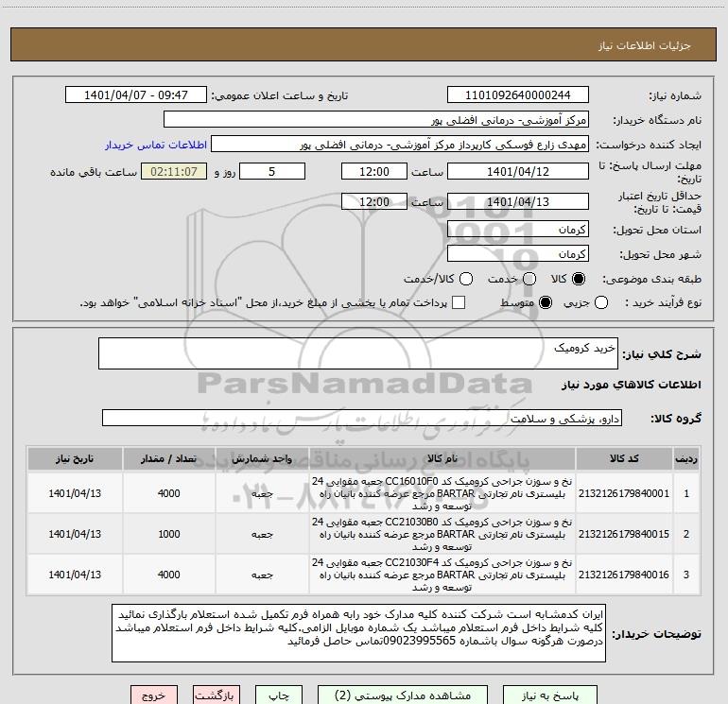Click the جعبه unit cell in row 1
Viewport: 728px width, 704px height.
[x=262, y=493]
